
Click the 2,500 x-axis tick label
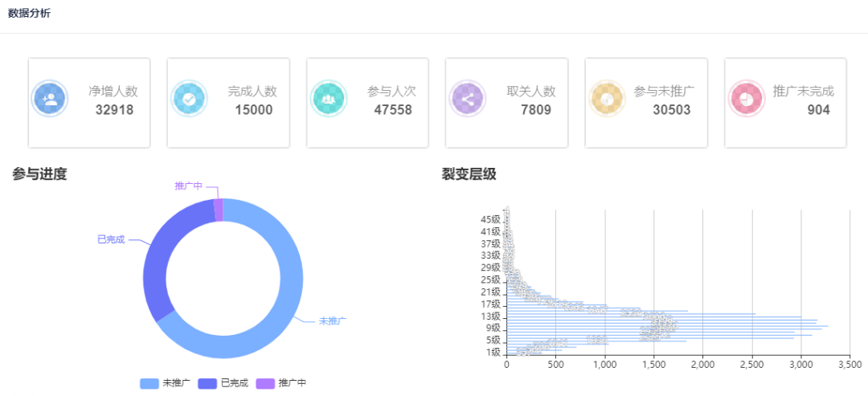pos(751,365)
